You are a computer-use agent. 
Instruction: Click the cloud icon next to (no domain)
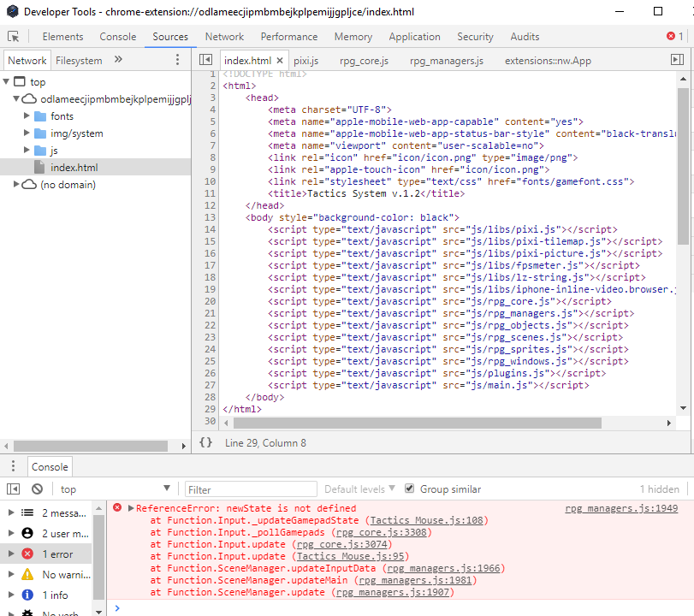click(x=29, y=184)
